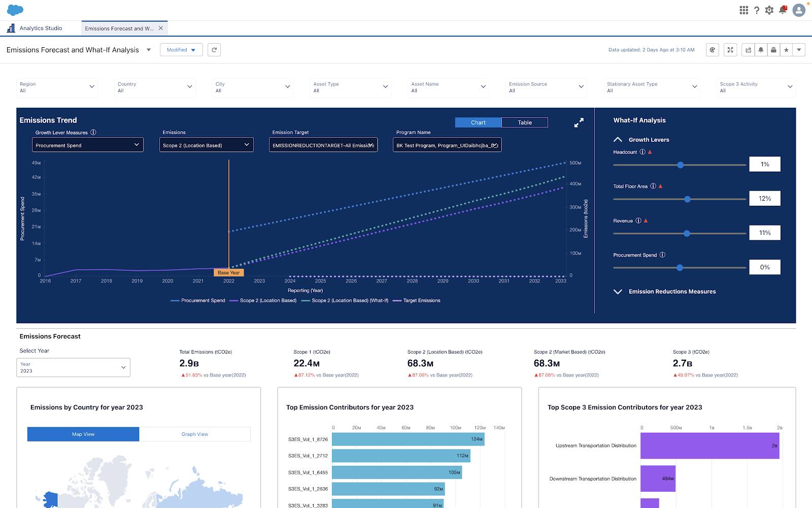Open the Scope 3 Activity filter dropdown
This screenshot has width=812, height=508.
[756, 87]
